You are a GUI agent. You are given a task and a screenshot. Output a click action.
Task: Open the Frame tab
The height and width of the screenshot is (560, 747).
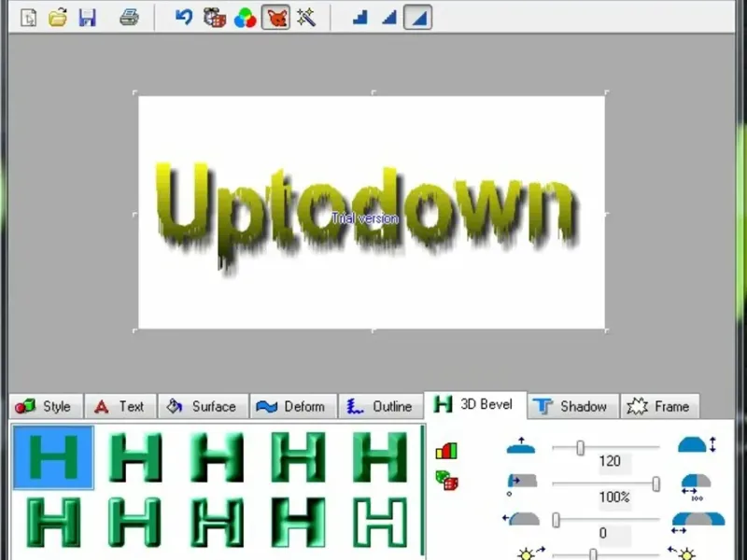(660, 406)
